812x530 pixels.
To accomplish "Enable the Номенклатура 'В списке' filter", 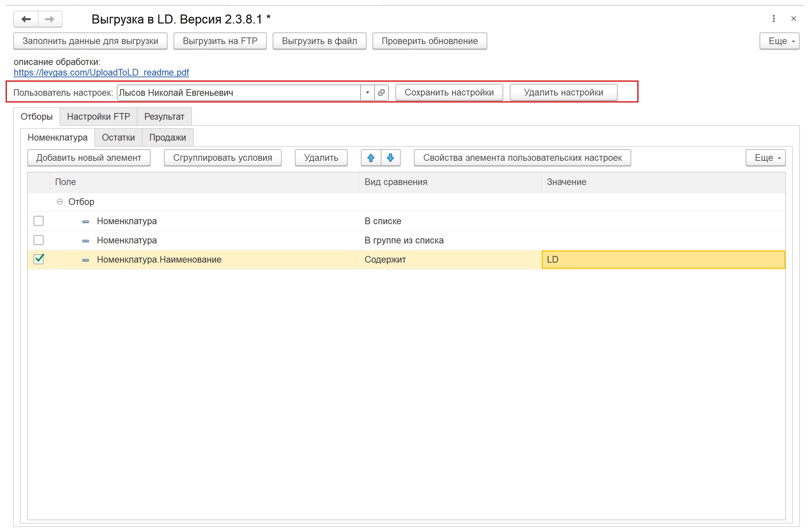I will (x=38, y=221).
